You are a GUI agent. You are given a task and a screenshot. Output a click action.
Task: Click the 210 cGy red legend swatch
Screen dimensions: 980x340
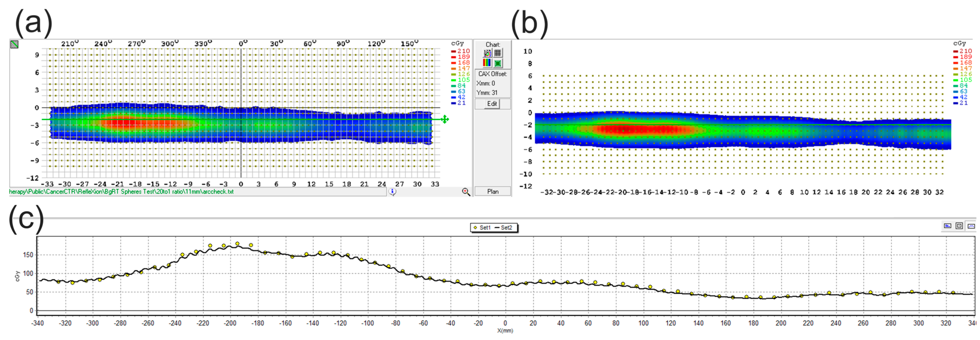point(453,51)
